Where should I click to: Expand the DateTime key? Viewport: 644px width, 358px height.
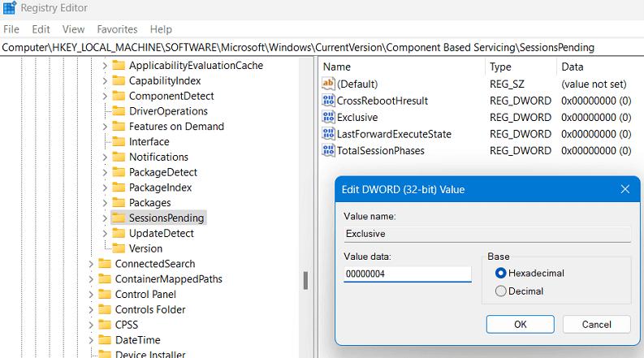[x=91, y=340]
